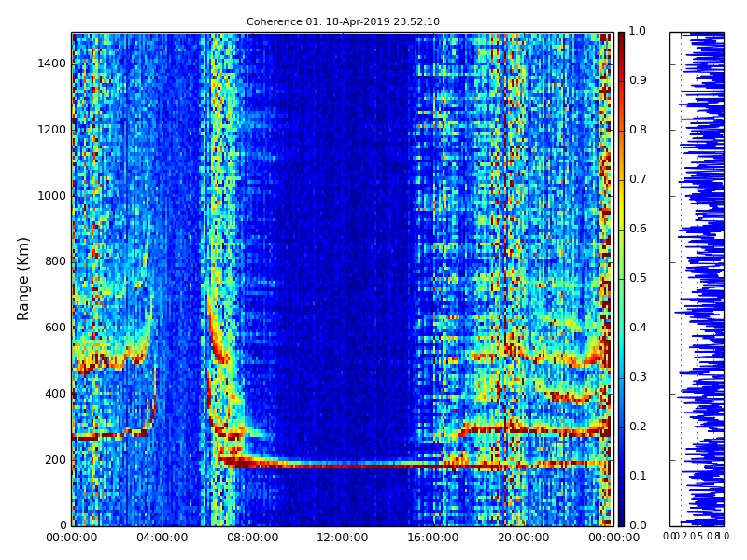Click the colorbar 0.5 label

pos(638,278)
